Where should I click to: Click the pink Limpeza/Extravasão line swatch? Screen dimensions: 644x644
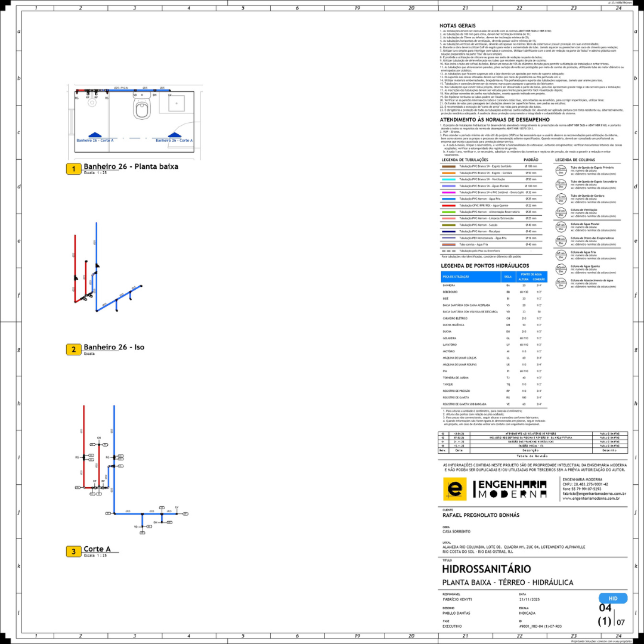[448, 218]
